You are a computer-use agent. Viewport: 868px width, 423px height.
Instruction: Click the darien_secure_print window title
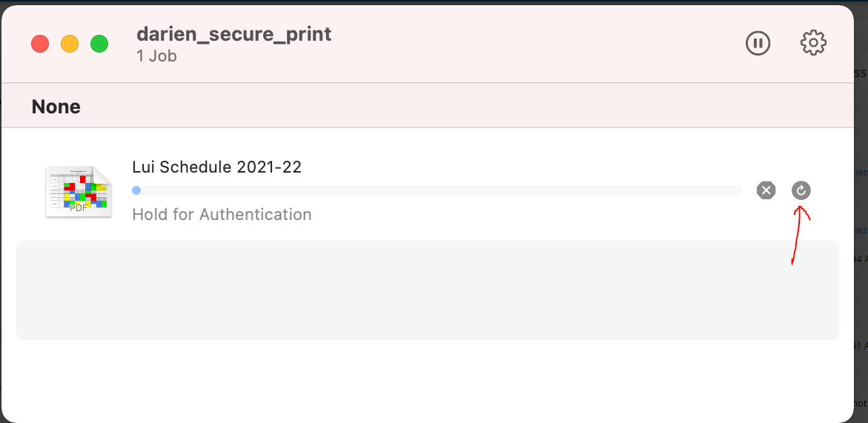(x=234, y=34)
